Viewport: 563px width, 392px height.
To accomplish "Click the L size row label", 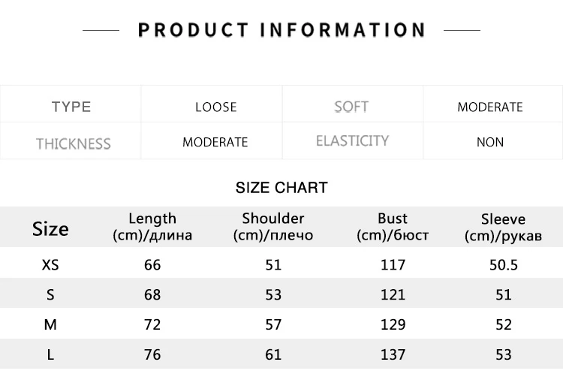I will (x=50, y=354).
